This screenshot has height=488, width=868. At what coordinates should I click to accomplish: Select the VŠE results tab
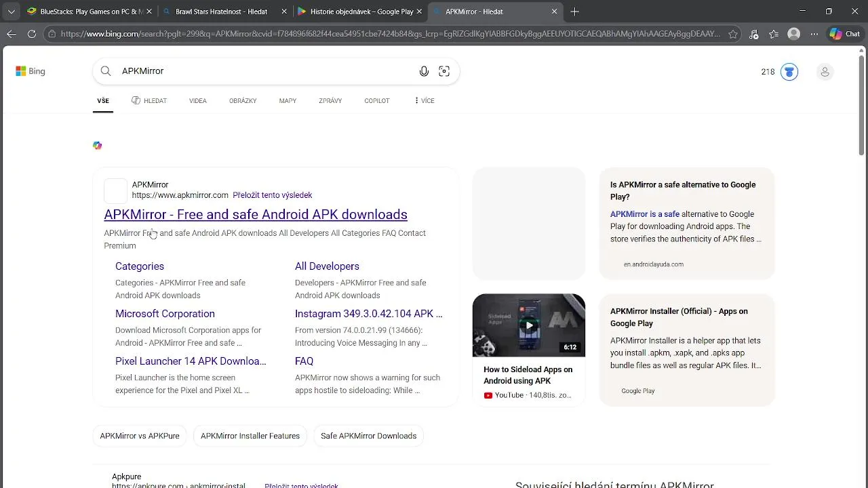click(103, 101)
